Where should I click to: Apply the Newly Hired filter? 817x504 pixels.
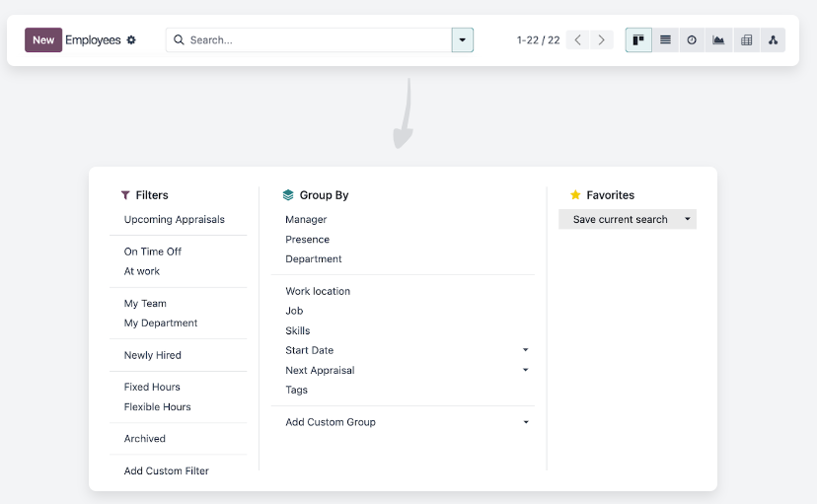[x=153, y=355]
